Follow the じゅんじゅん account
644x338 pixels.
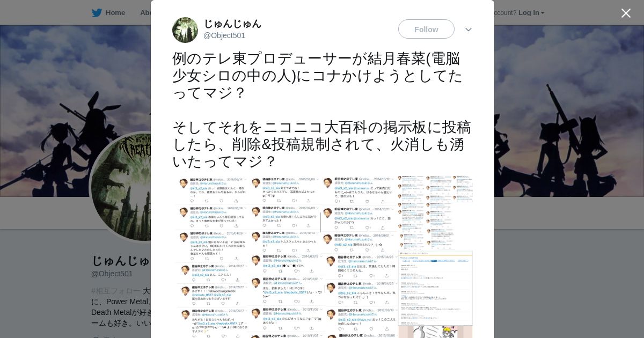pyautogui.click(x=426, y=29)
